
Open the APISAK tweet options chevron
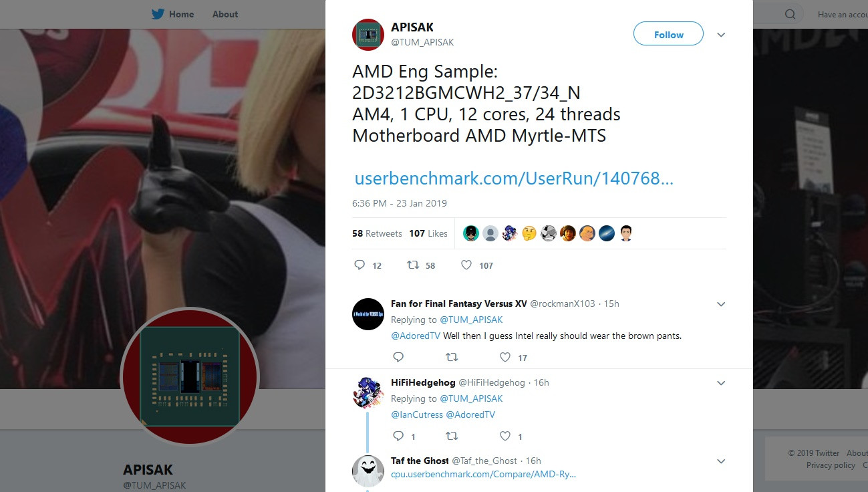(x=721, y=35)
